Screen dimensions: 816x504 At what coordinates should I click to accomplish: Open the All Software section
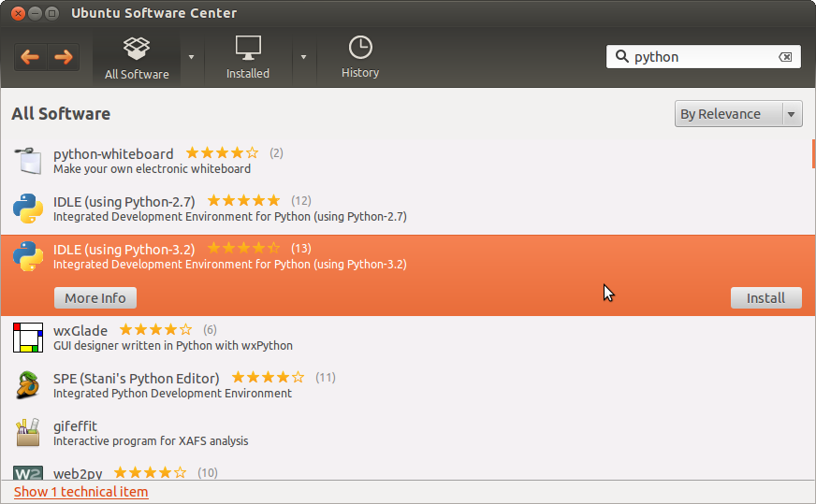[137, 57]
